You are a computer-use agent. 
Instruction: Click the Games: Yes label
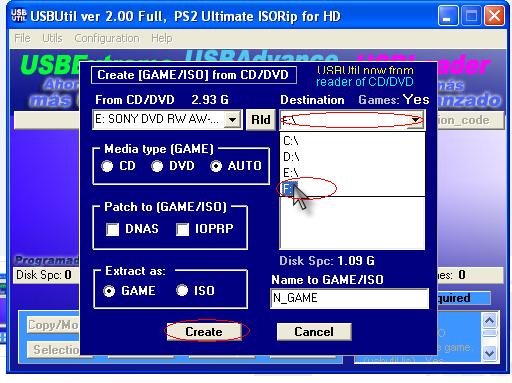coord(394,100)
